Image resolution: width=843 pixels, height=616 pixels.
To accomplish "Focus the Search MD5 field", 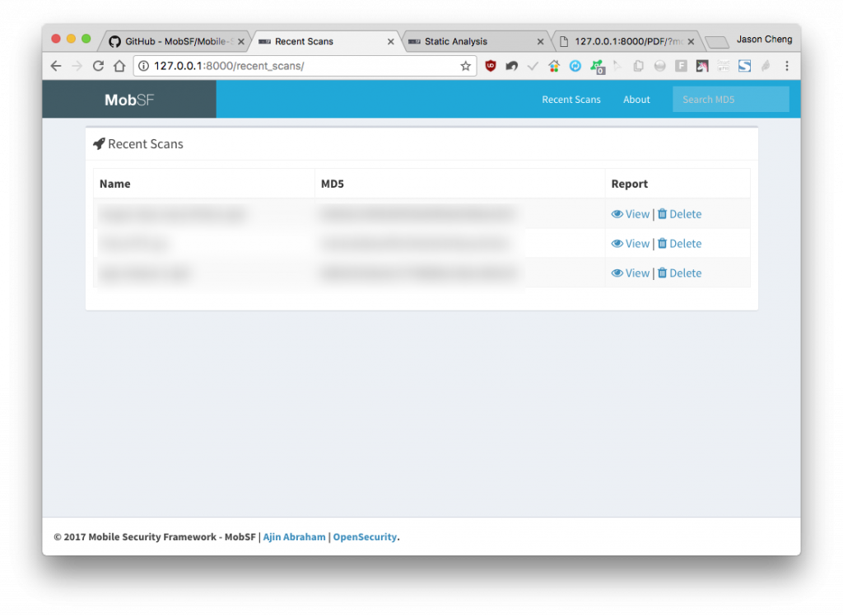I will click(x=731, y=100).
